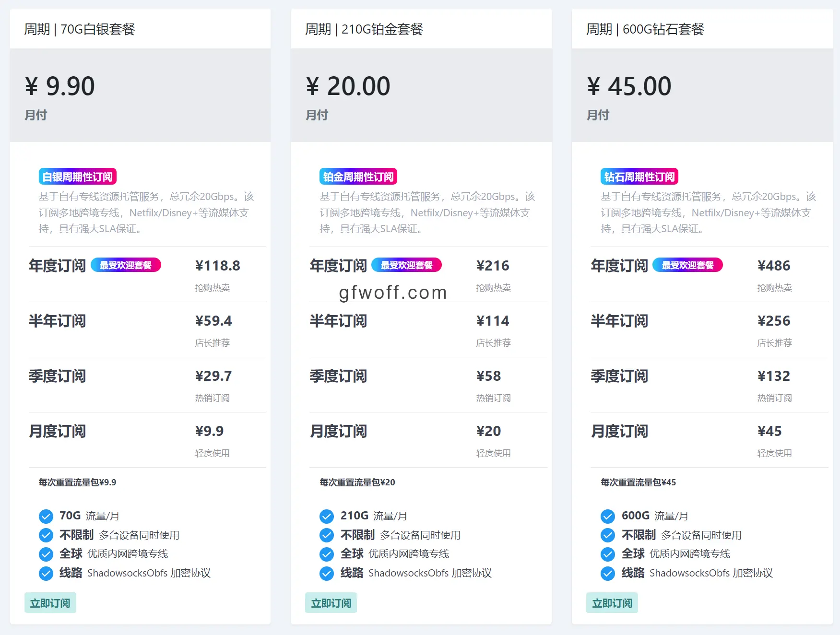Viewport: 840px width, 635px height.
Task: Click 全球 check icon in the 铂金 card
Action: click(x=327, y=554)
